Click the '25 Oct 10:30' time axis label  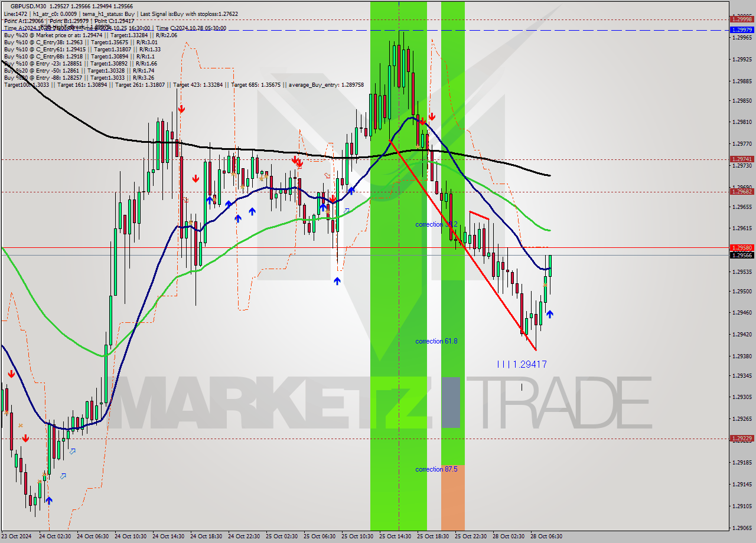357,537
